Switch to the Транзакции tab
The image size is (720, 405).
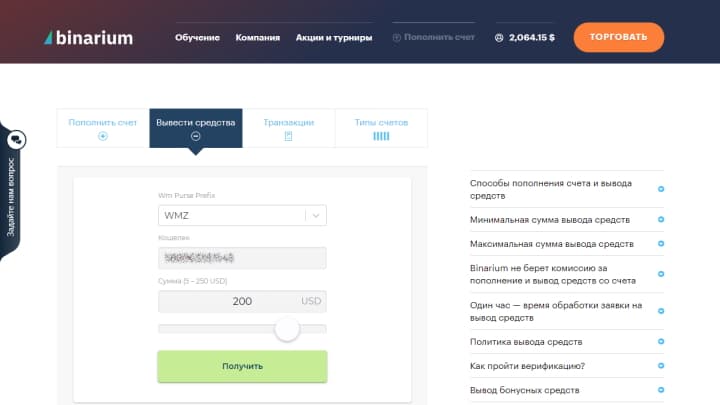coord(288,123)
